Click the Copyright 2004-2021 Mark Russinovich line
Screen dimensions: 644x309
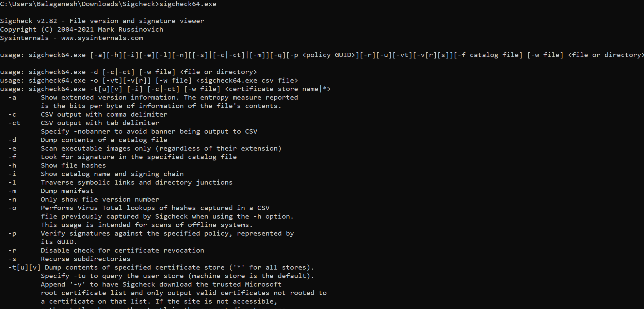click(82, 30)
